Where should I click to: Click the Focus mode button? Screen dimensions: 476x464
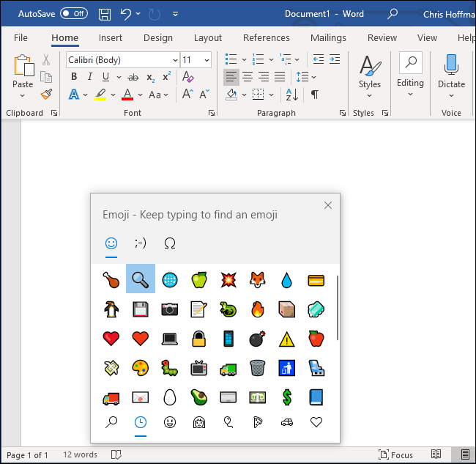(395, 455)
